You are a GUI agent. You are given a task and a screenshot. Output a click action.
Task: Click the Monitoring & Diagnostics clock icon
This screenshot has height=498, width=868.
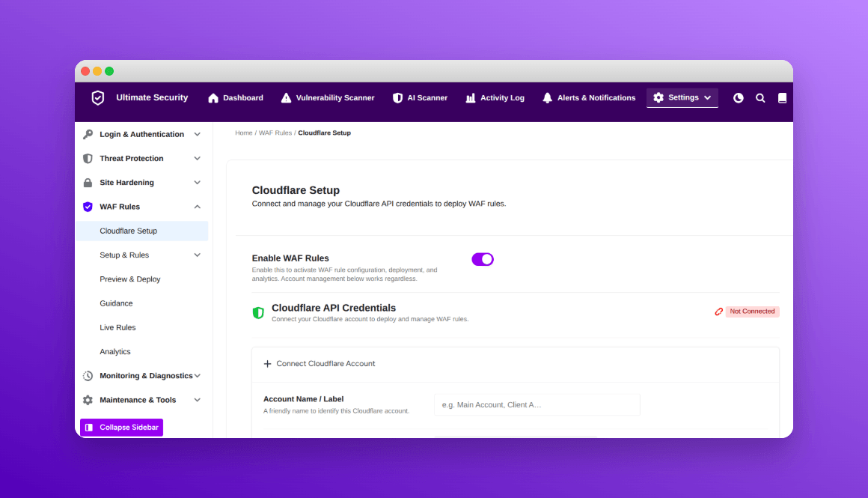pos(88,376)
